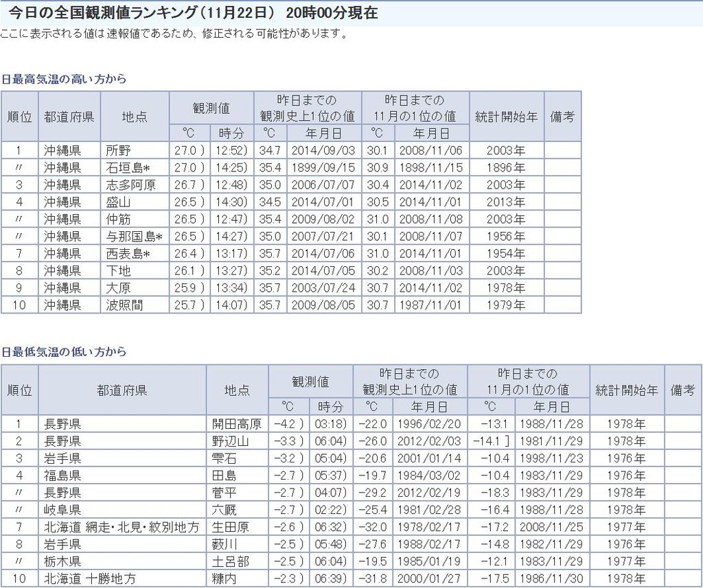The image size is (703, 588).
Task: Select the 生田原 station cell
Action: 238,527
